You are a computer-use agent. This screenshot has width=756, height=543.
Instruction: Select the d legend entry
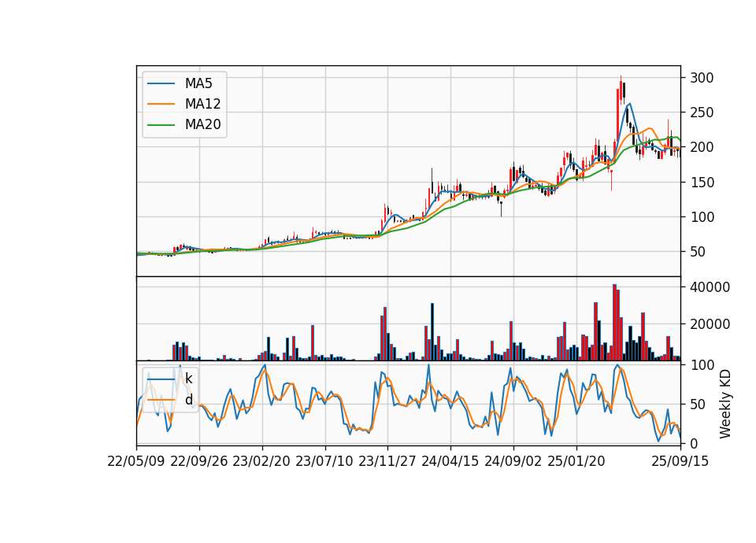[188, 400]
